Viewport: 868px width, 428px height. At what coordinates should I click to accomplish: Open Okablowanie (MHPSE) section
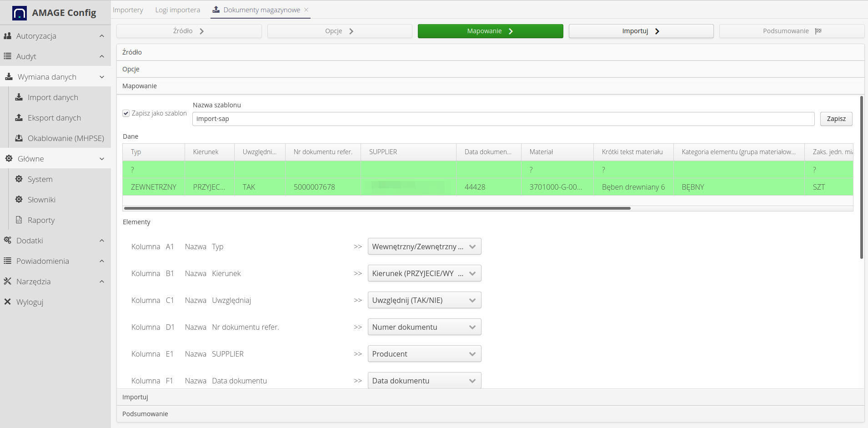point(65,138)
